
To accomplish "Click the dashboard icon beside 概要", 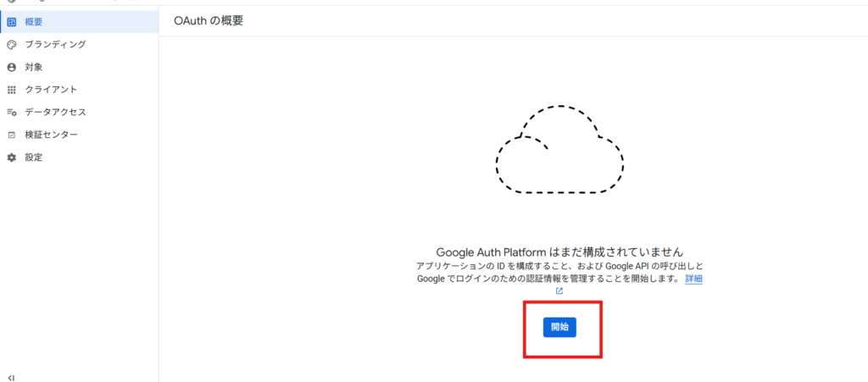I will point(11,21).
